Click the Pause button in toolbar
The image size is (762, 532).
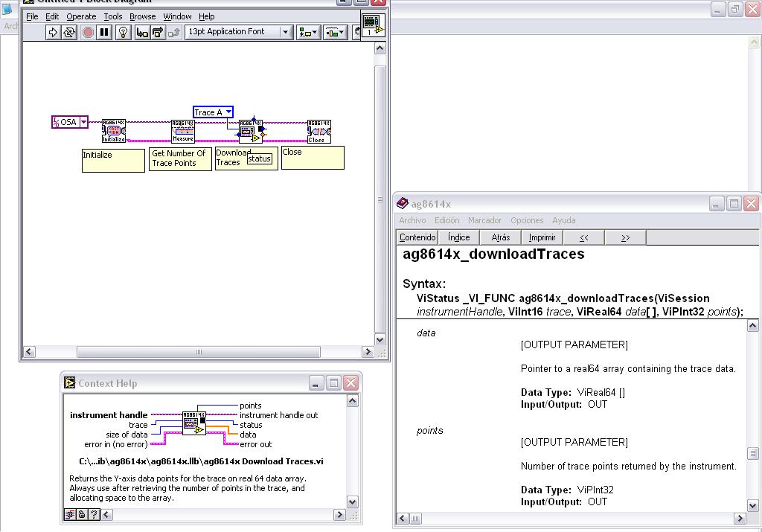[104, 32]
